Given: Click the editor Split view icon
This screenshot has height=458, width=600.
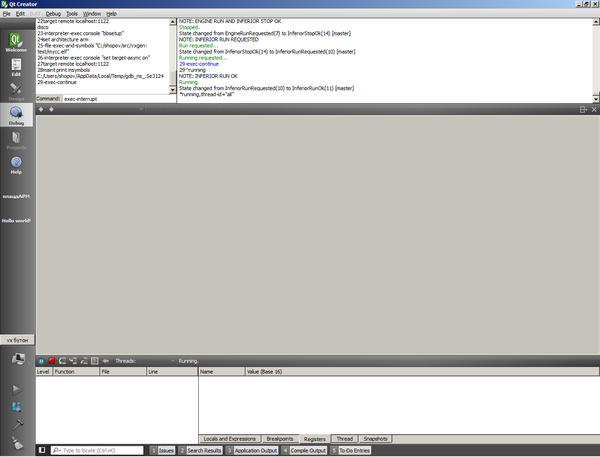Looking at the screenshot, I should coord(583,110).
